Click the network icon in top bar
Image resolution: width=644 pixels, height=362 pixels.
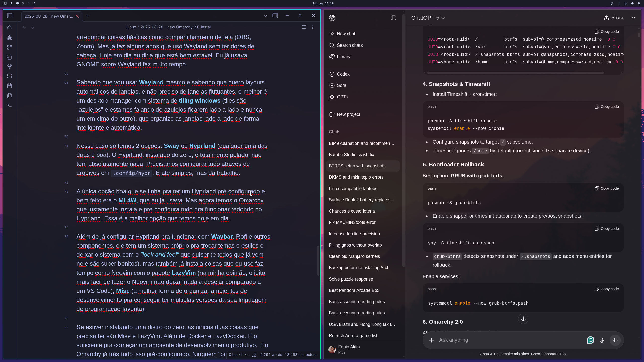[626, 3]
